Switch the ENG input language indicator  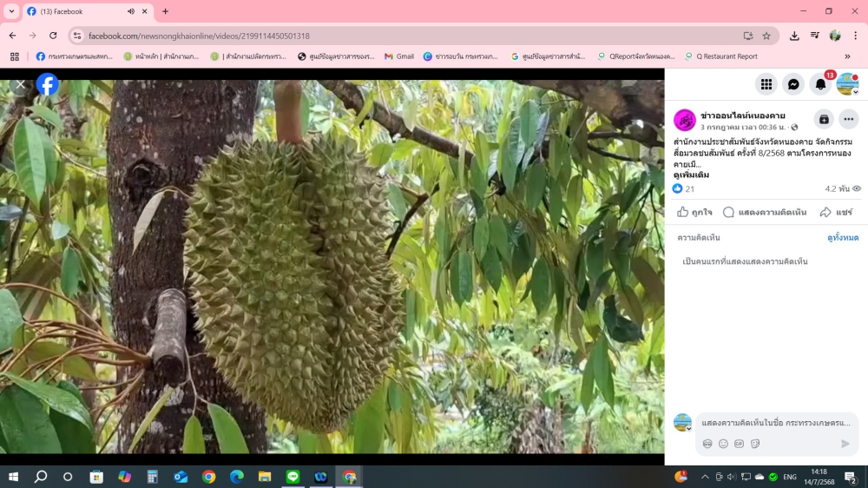(x=790, y=477)
